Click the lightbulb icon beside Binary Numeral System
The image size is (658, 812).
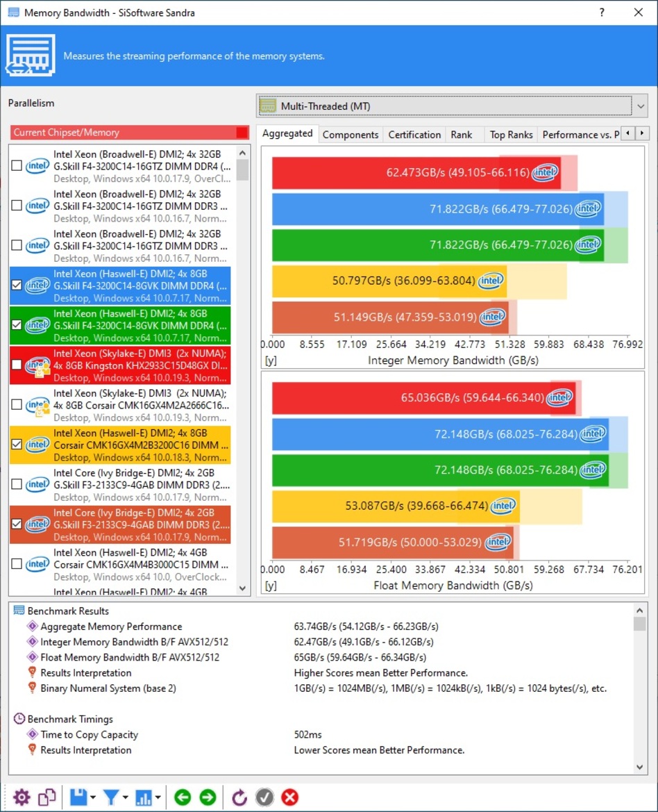[32, 688]
